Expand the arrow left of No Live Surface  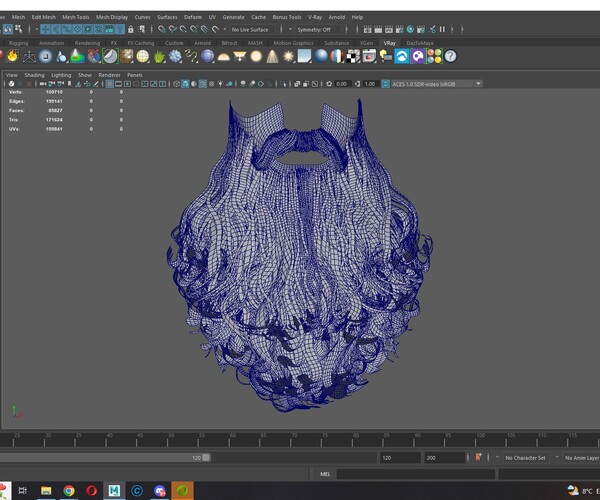(x=225, y=29)
